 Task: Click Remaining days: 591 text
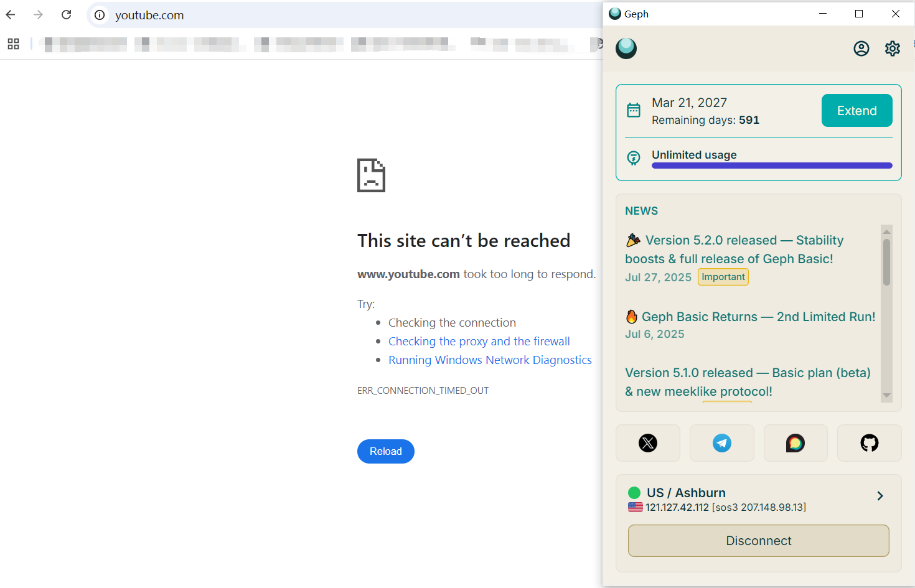pos(705,120)
